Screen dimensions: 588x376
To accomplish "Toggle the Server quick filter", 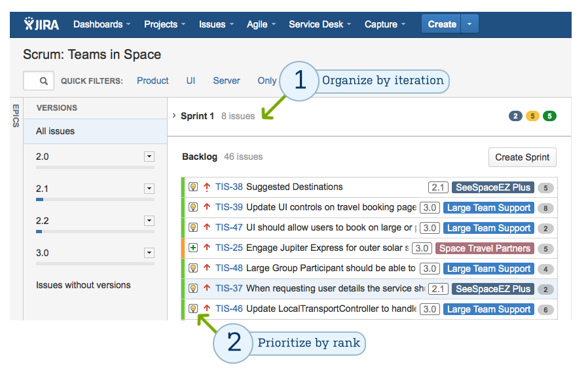I will [x=226, y=81].
